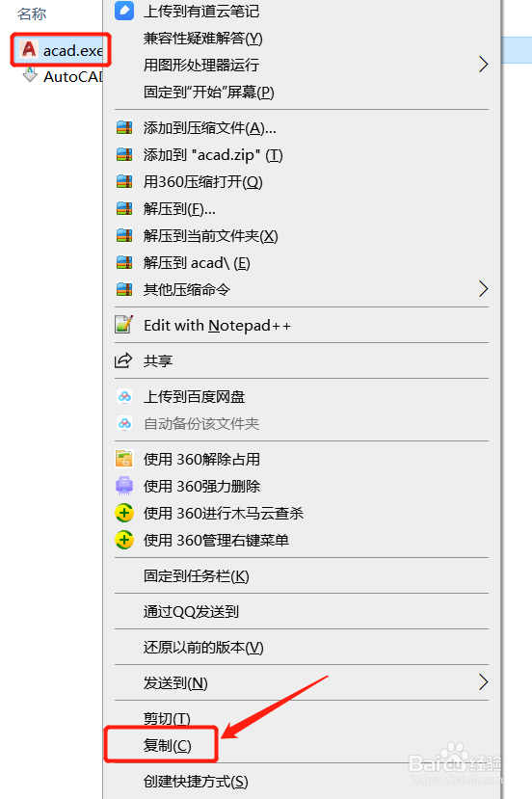Choose 剪切(T) from the context menu
Viewport: 532px width, 799px height.
point(167,718)
